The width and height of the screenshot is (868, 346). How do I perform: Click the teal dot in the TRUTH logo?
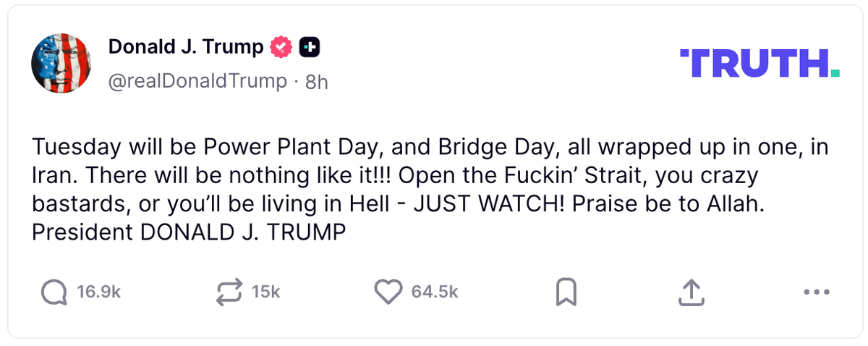pos(835,74)
